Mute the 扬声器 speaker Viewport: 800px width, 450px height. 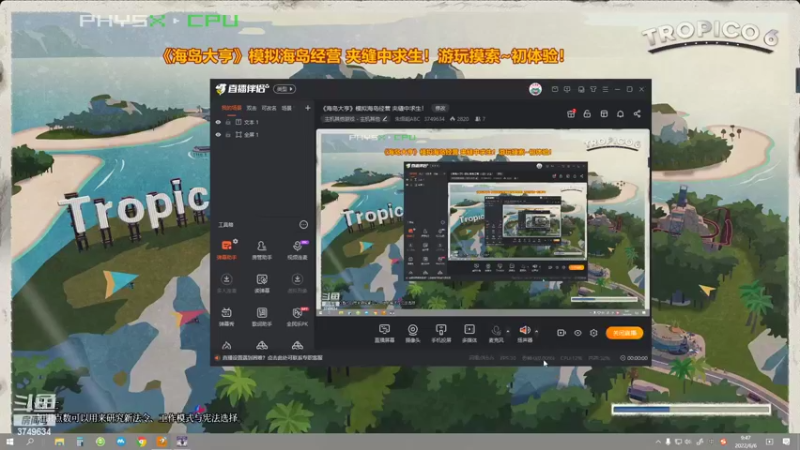(524, 333)
